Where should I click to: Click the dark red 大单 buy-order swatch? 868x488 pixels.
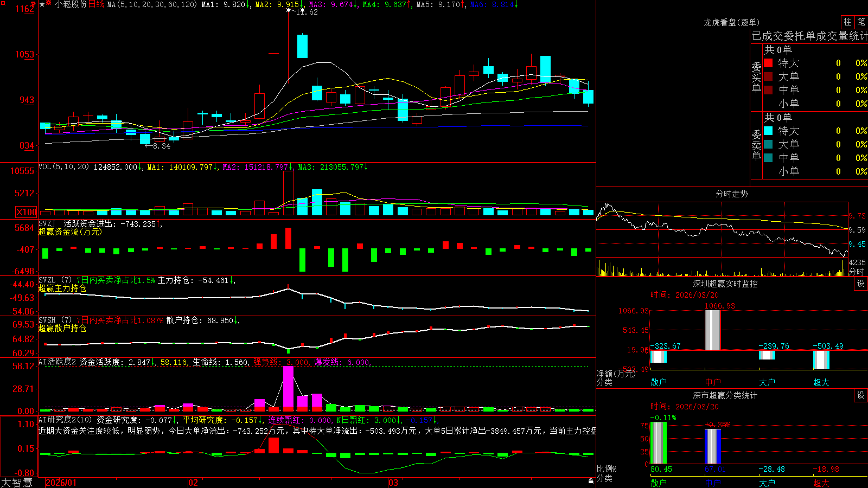click(768, 76)
